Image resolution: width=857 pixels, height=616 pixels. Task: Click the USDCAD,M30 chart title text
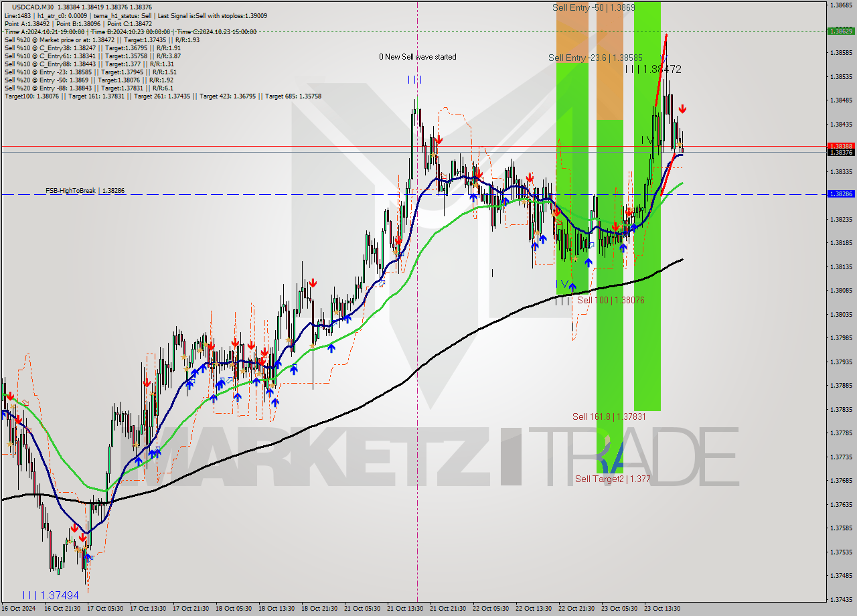point(32,6)
